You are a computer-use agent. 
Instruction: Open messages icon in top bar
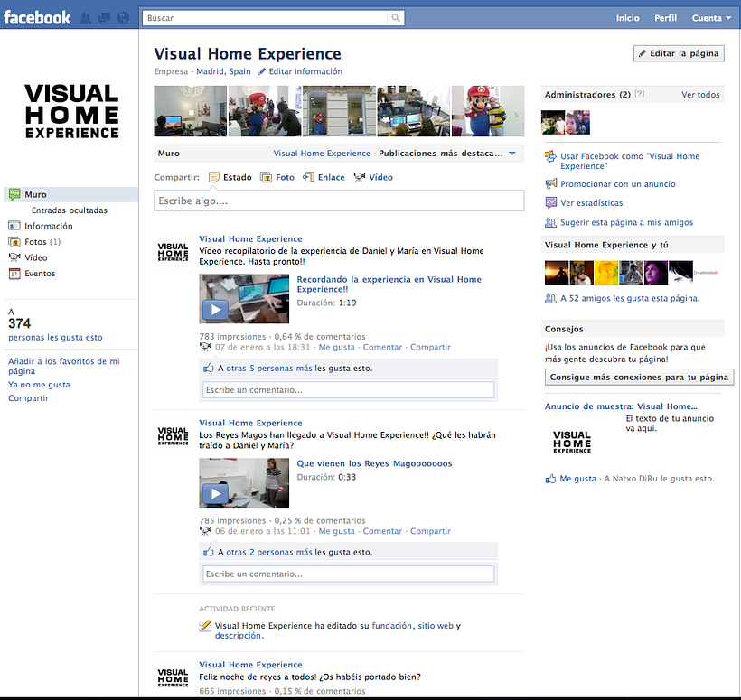(104, 18)
